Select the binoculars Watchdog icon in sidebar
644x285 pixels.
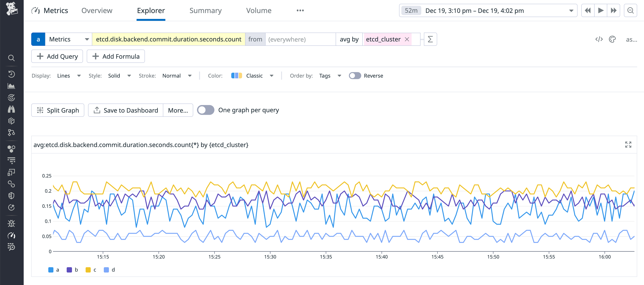(12, 109)
